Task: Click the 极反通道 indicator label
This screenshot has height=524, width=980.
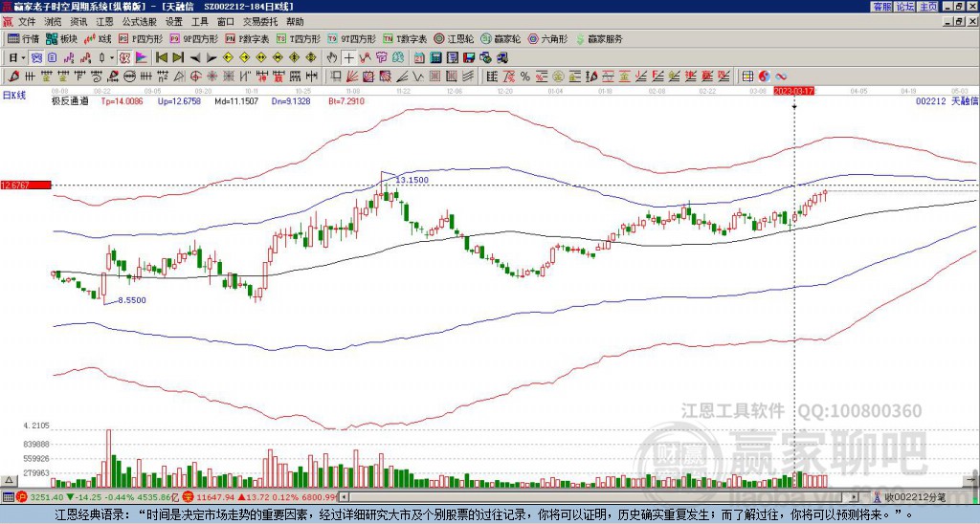Action: click(70, 101)
